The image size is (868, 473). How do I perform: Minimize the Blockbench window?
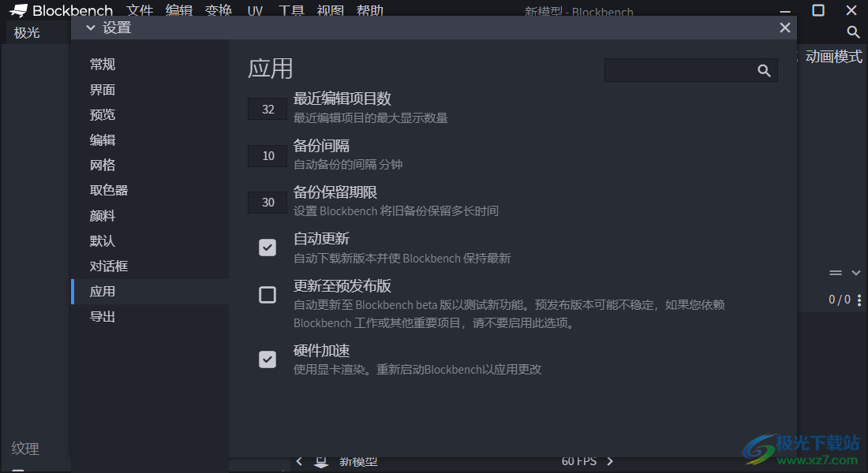pyautogui.click(x=785, y=11)
